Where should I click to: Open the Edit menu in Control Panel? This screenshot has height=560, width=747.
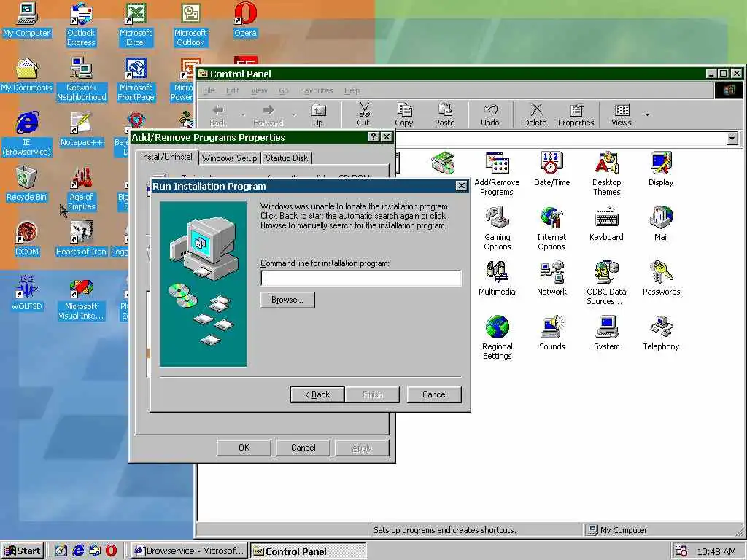tap(233, 90)
